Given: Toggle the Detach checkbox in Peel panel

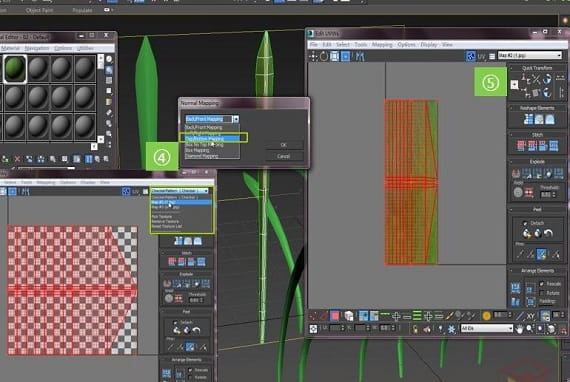Looking at the screenshot, I should [525, 223].
